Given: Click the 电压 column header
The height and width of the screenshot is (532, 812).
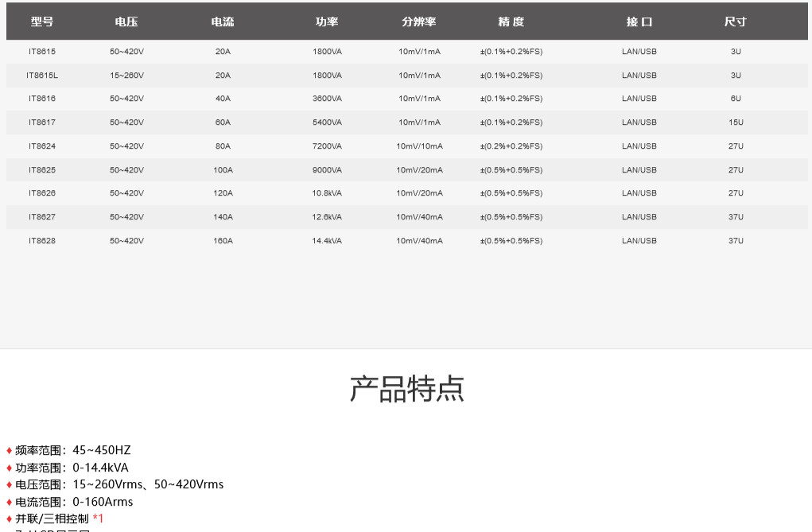Looking at the screenshot, I should (x=126, y=22).
